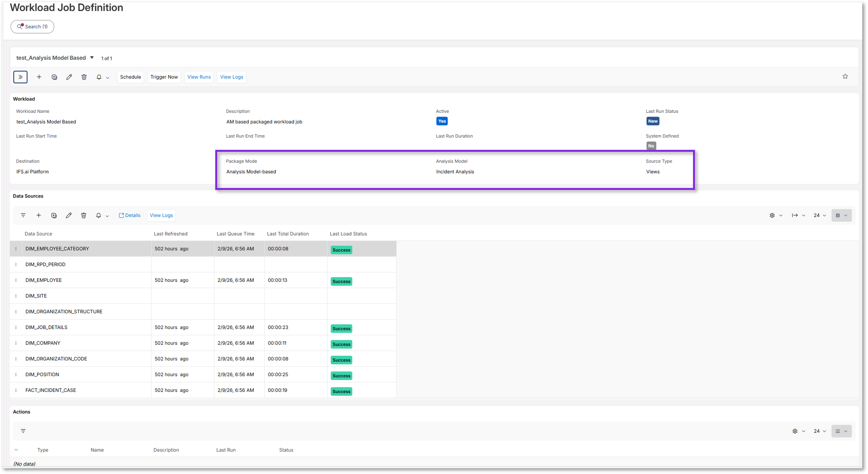This screenshot has height=474, width=868.
Task: Open the row menu for DIM_POSITION
Action: point(16,374)
